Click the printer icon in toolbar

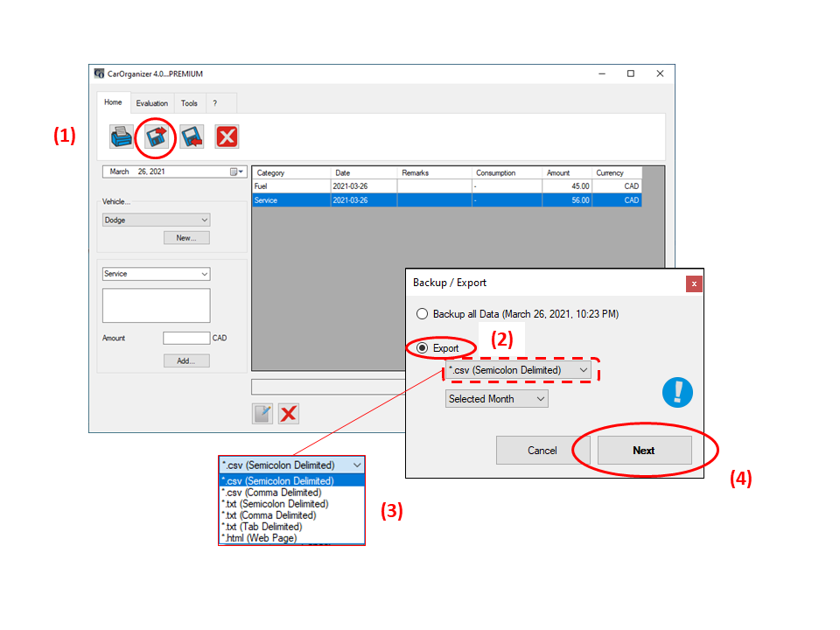122,136
